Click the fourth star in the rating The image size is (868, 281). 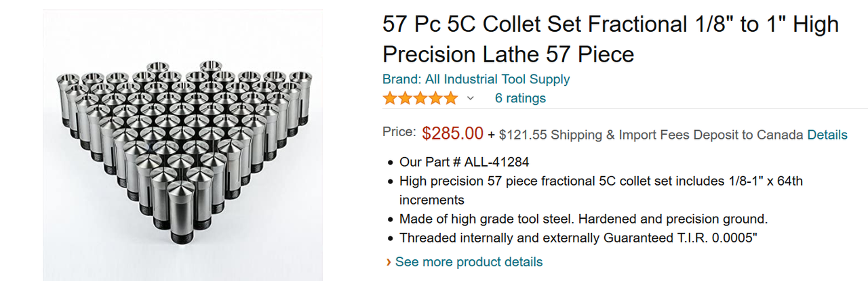[436, 98]
